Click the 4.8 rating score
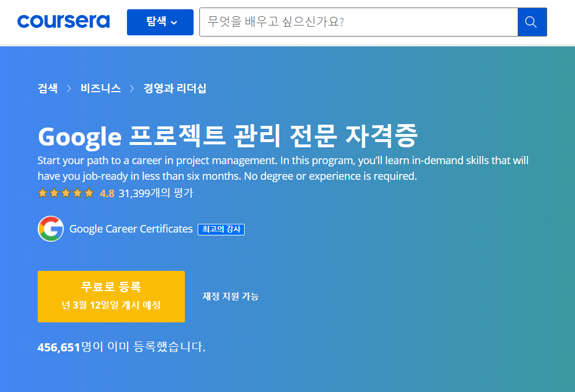This screenshot has width=575, height=392. [107, 193]
